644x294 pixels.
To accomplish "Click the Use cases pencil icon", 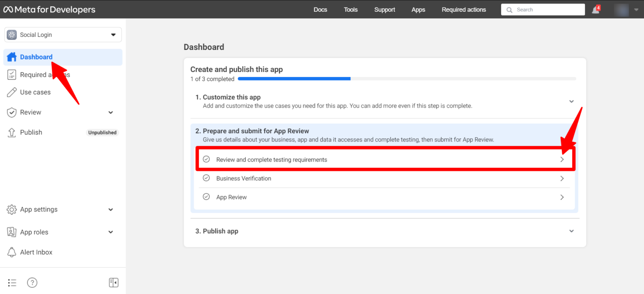I will point(11,92).
